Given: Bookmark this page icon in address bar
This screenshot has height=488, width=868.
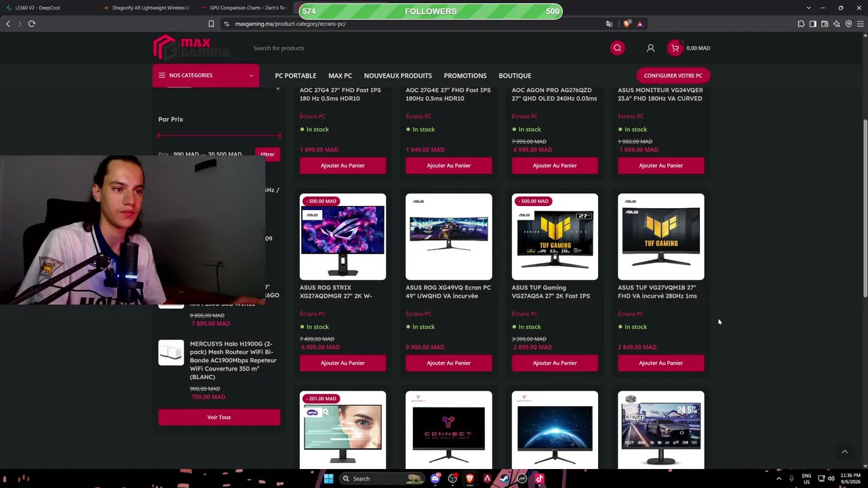Looking at the screenshot, I should point(211,24).
